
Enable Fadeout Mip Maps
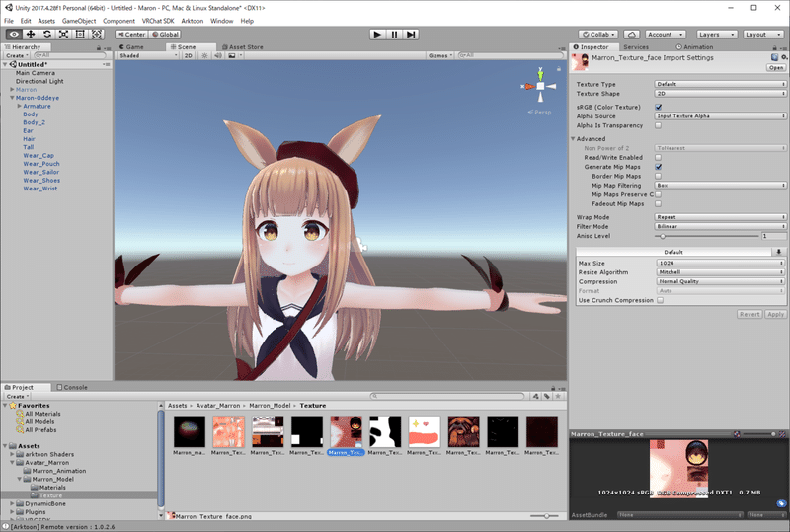(658, 203)
